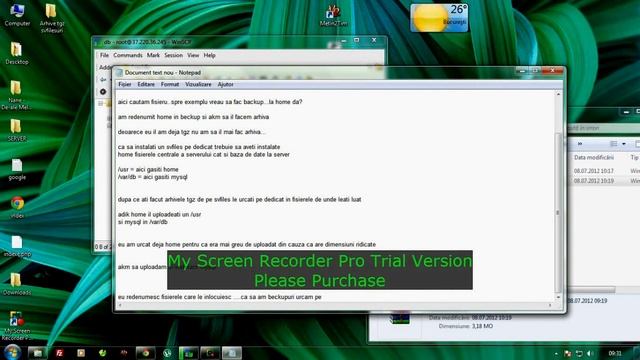640x360 pixels.
Task: Open Ajutor menu in Notepad
Action: pyautogui.click(x=225, y=84)
